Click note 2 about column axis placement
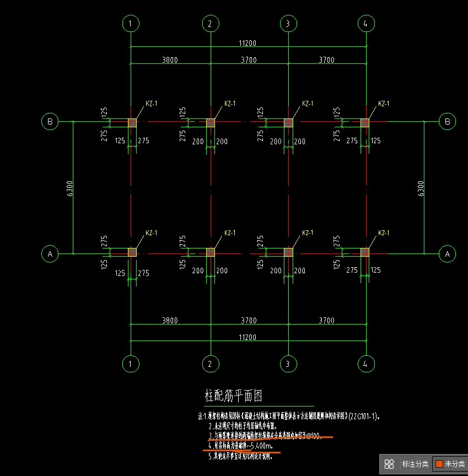Image resolution: width=468 pixels, height=476 pixels. 243,426
